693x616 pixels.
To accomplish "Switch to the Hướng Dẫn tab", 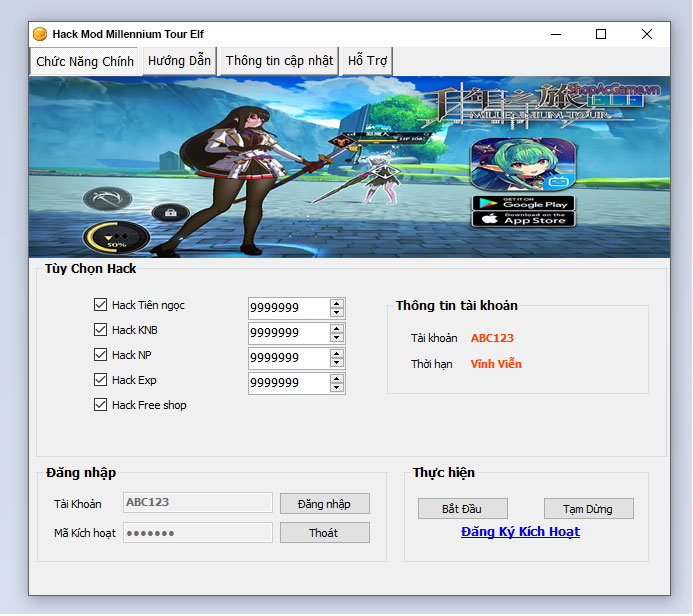I will pos(179,61).
